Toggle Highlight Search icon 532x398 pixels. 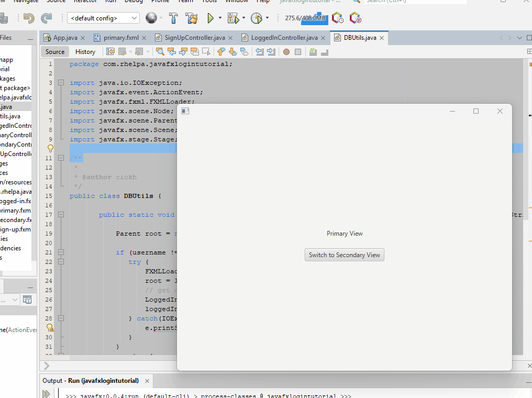pos(195,51)
